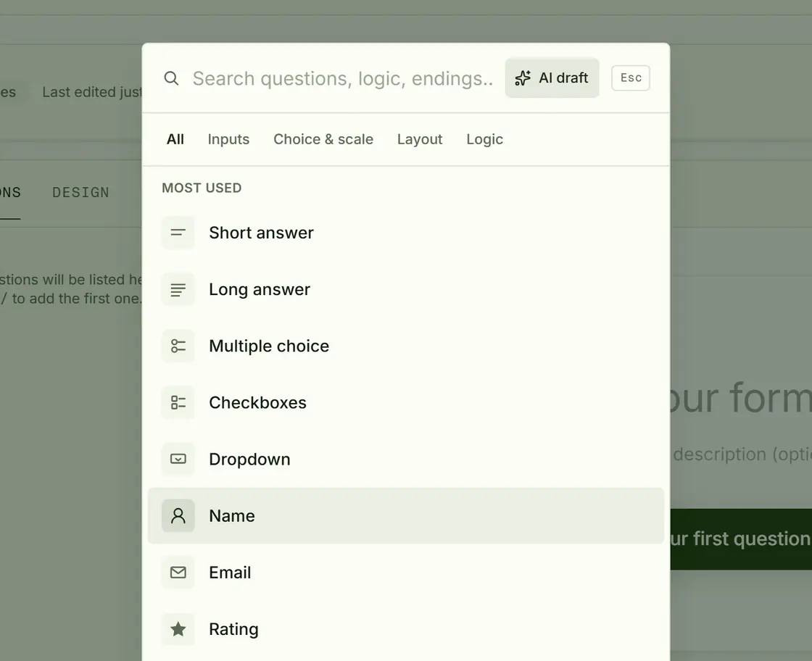
Task: Choose the Dropdown label
Action: click(x=249, y=459)
